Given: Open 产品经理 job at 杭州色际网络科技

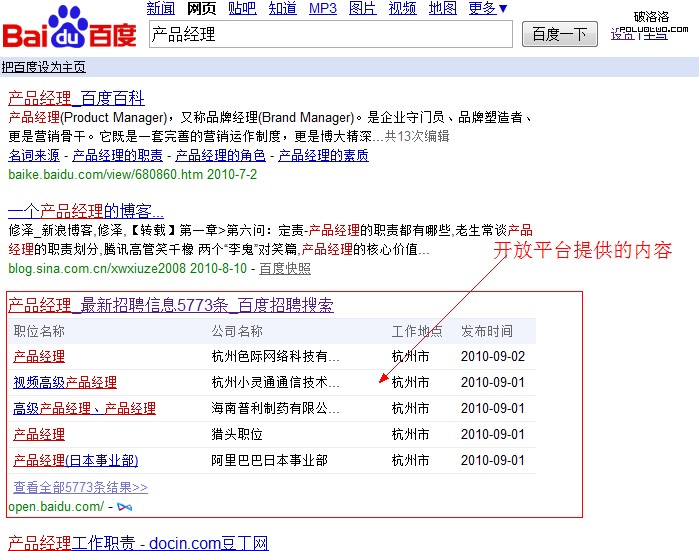Looking at the screenshot, I should click(x=39, y=356).
